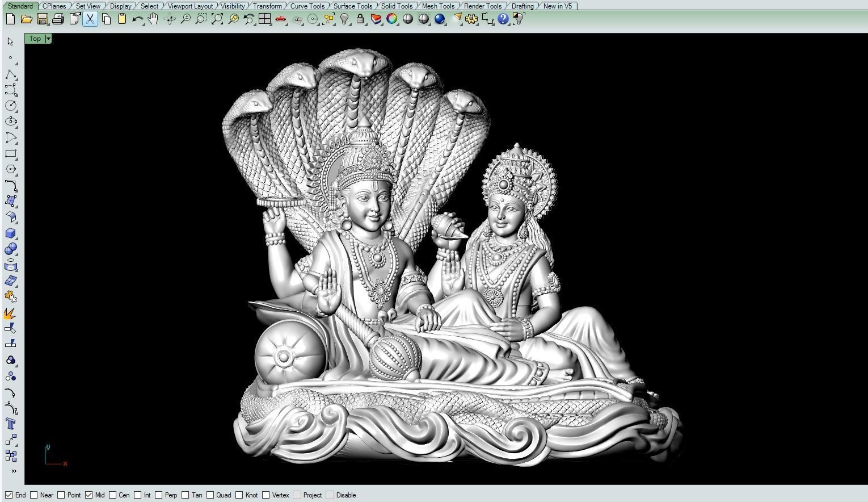The width and height of the screenshot is (868, 502).
Task: Click the New file icon
Action: 10,19
